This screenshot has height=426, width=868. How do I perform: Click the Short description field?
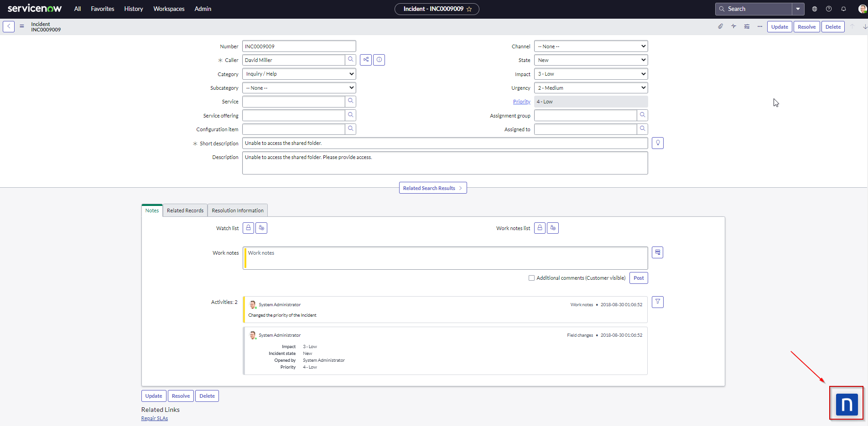[445, 143]
